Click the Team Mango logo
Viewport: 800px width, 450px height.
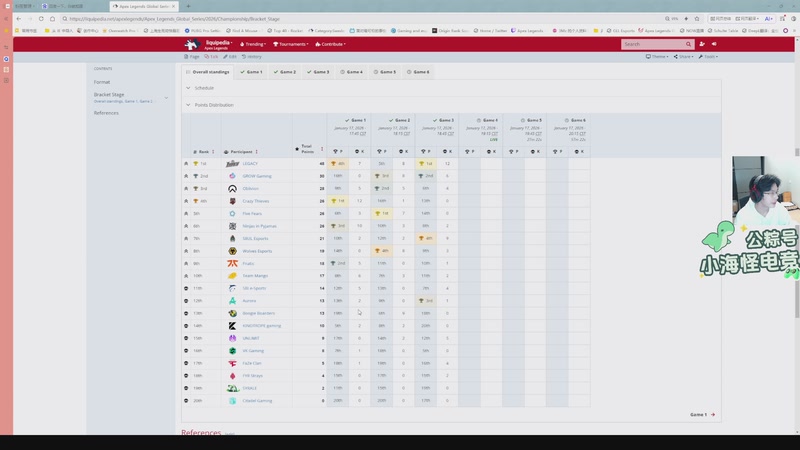coord(232,276)
